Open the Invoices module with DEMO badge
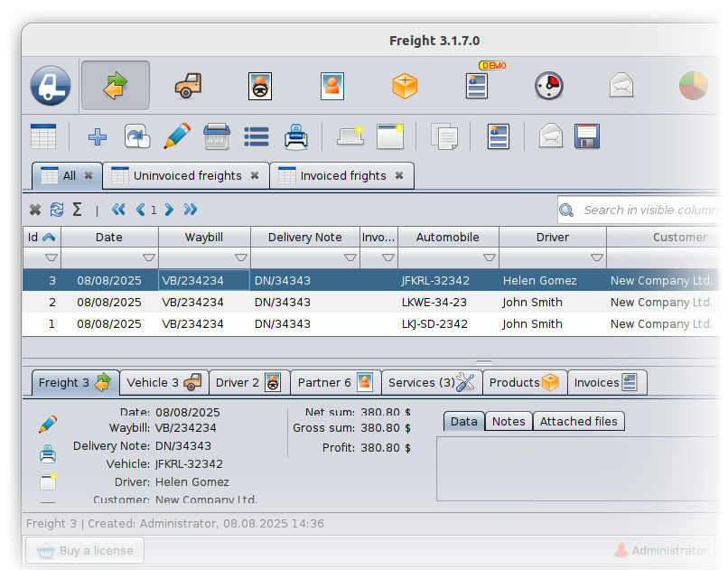Viewport: 728px width, 570px height. [x=477, y=85]
